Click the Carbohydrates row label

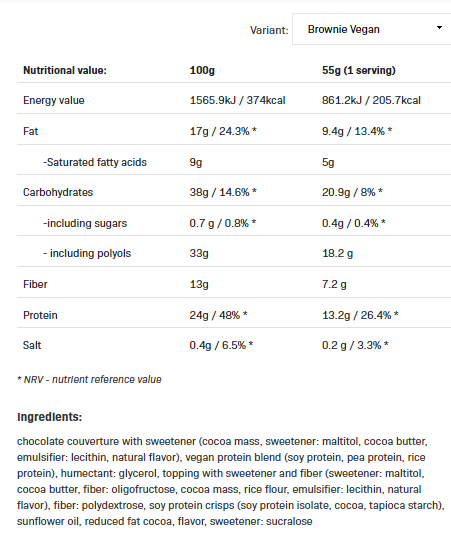(x=58, y=192)
